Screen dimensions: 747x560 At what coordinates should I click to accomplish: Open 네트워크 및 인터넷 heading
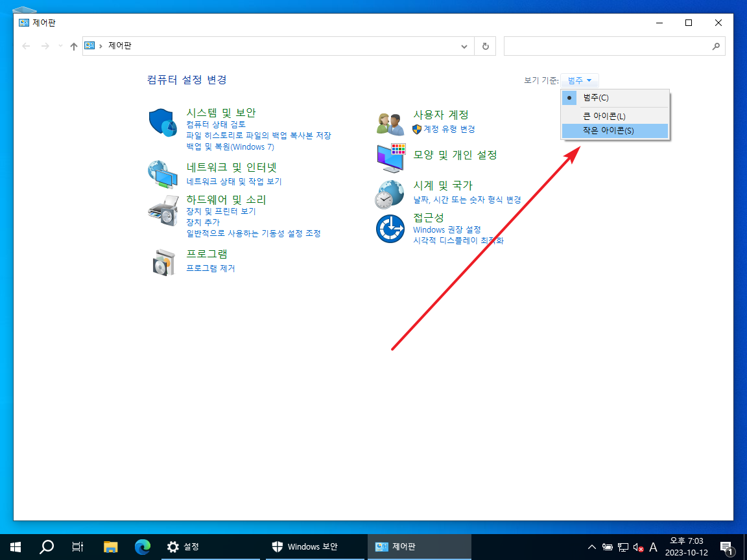[231, 168]
